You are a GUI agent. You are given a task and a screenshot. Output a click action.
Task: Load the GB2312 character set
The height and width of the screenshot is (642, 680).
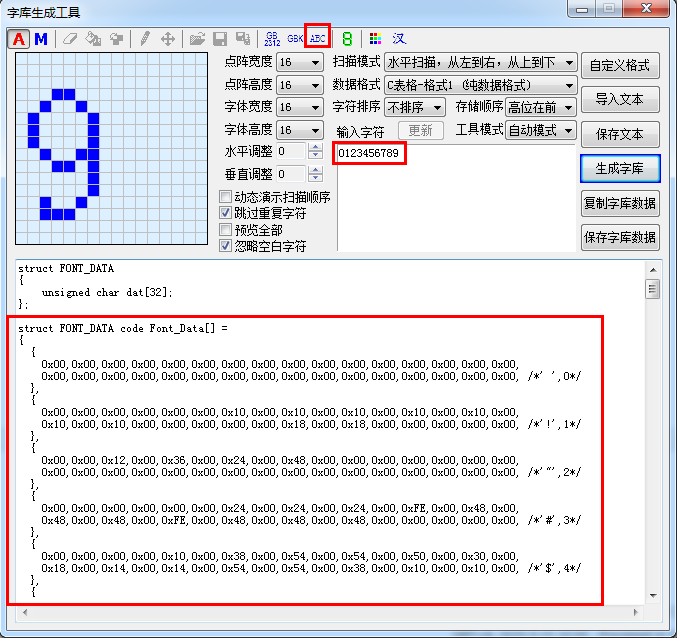(x=272, y=39)
